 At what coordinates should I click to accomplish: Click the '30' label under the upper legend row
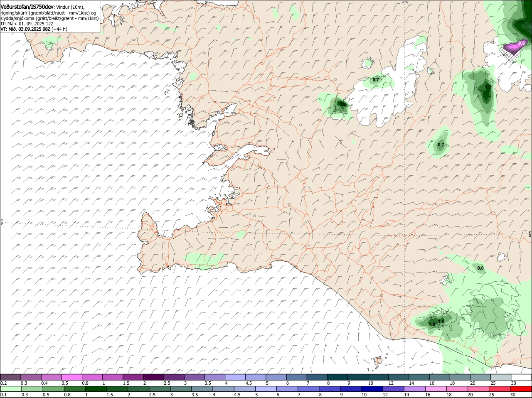click(x=514, y=383)
